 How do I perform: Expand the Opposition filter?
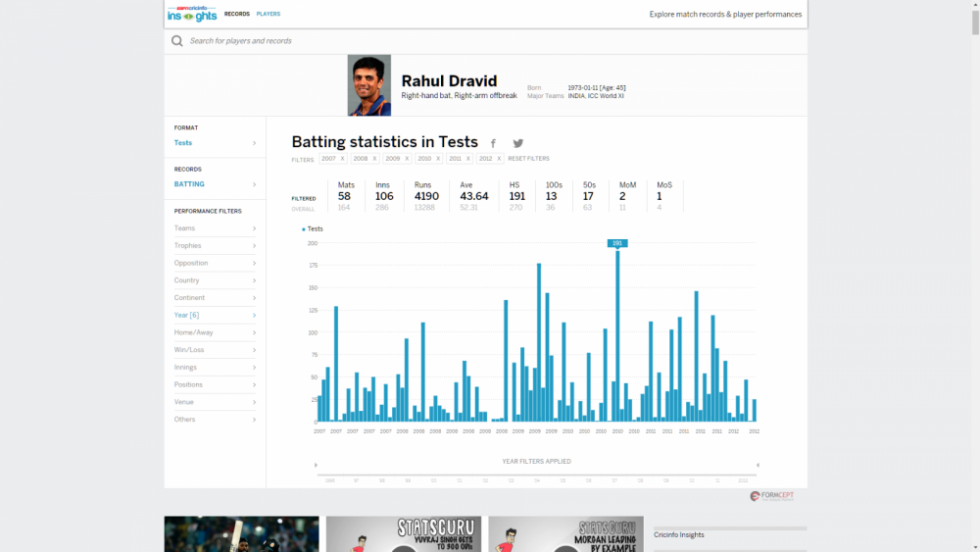coord(215,263)
